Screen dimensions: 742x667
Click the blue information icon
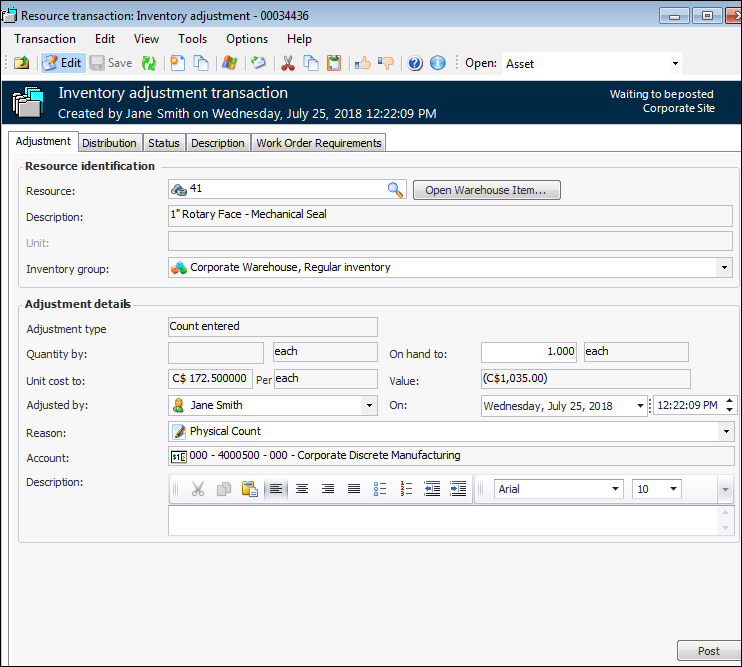(x=437, y=63)
